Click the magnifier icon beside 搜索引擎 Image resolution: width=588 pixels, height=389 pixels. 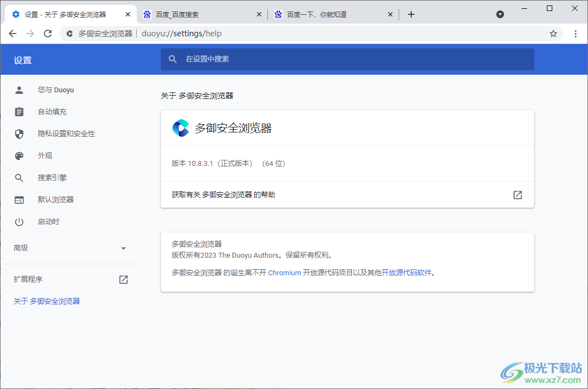coord(19,178)
